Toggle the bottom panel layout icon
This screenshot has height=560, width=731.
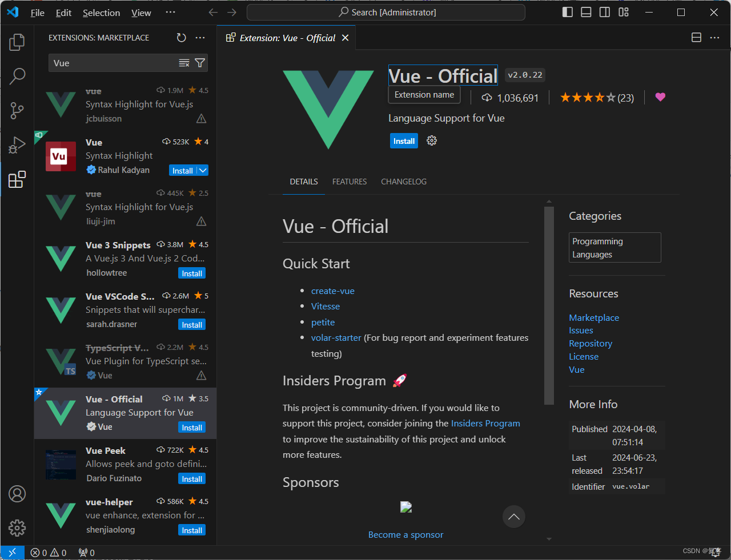[586, 12]
